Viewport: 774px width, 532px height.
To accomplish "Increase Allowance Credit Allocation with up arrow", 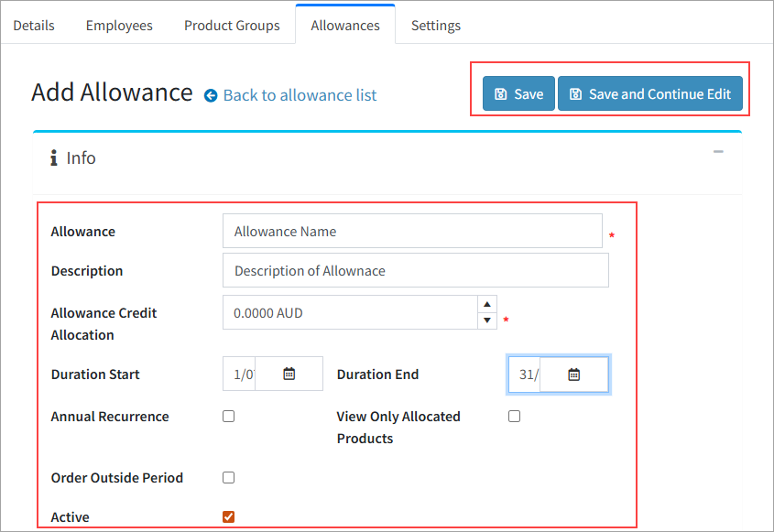I will pos(486,304).
